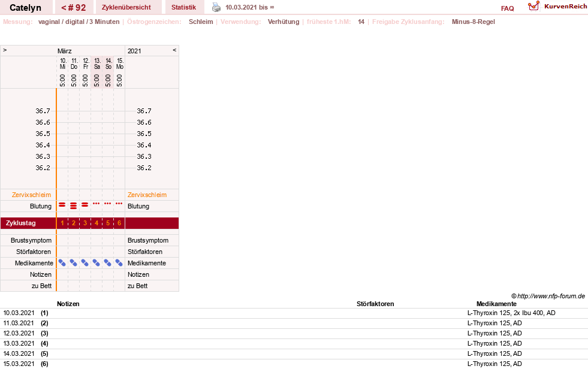Select cycle day 5 cell
Image resolution: width=588 pixels, height=387 pixels.
coord(108,223)
